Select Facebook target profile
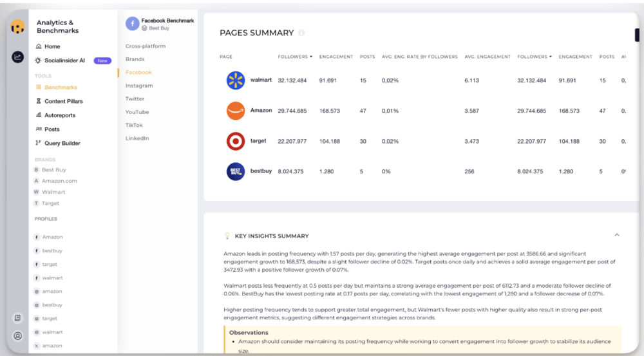The width and height of the screenshot is (644, 356). coord(50,264)
